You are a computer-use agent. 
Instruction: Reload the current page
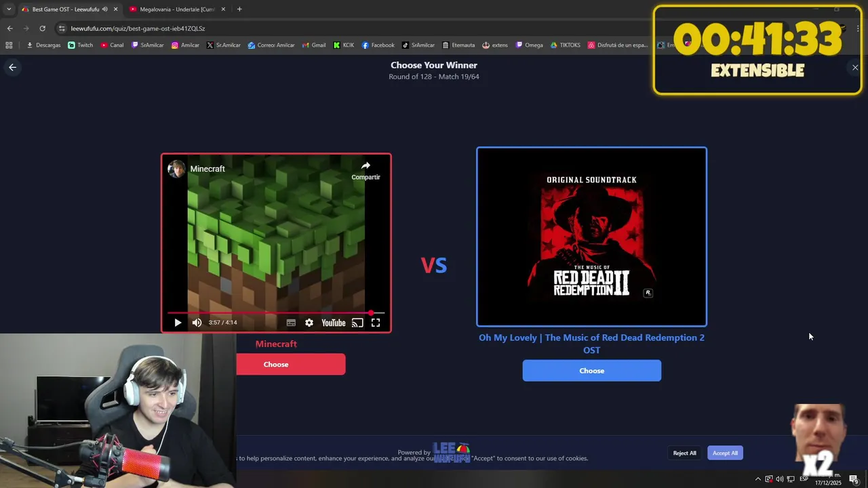point(42,28)
